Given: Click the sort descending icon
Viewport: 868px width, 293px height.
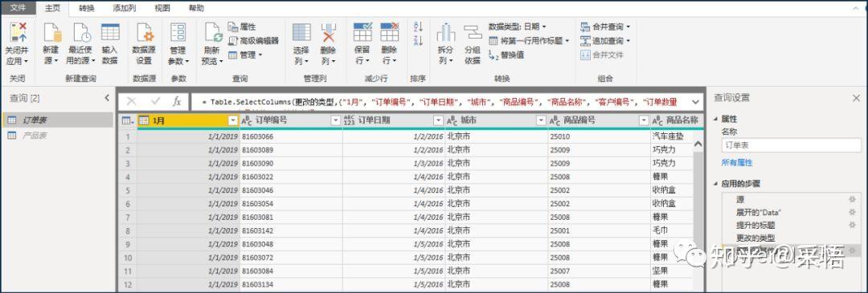Looking at the screenshot, I should tap(418, 40).
